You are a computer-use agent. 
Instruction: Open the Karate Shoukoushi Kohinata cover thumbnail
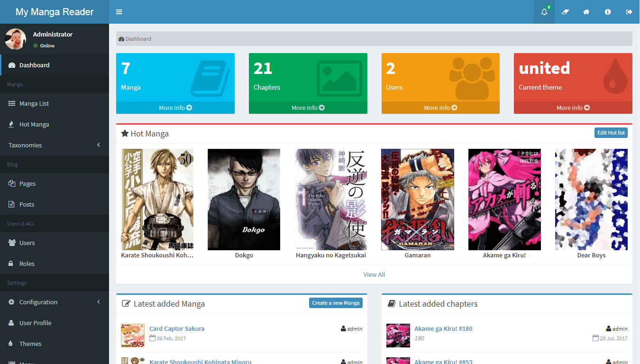(157, 200)
